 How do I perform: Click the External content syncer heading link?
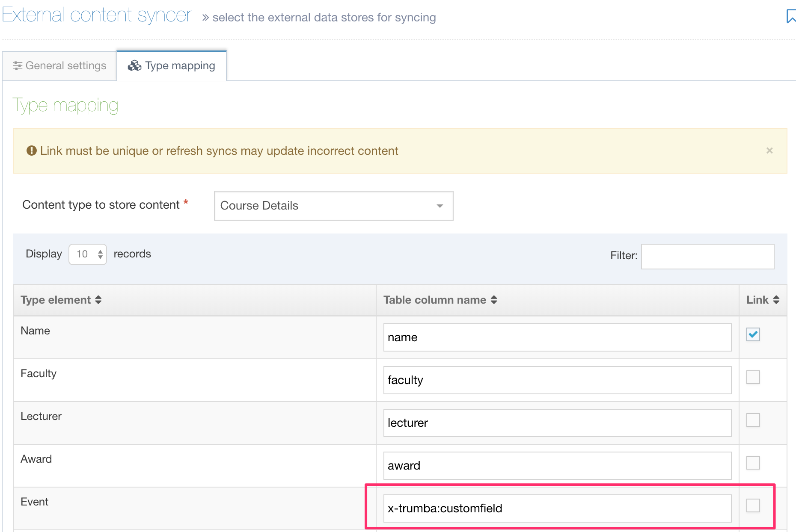tap(97, 15)
